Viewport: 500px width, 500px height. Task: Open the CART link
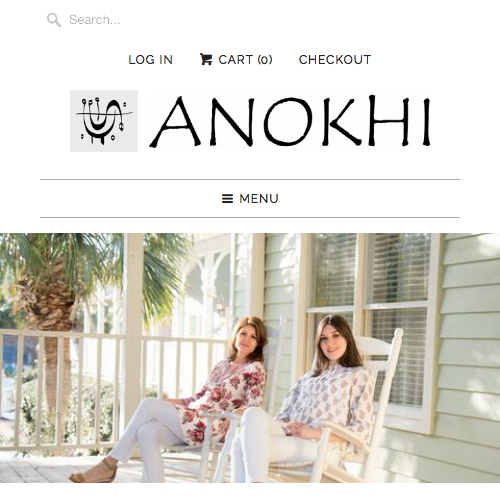tap(236, 60)
